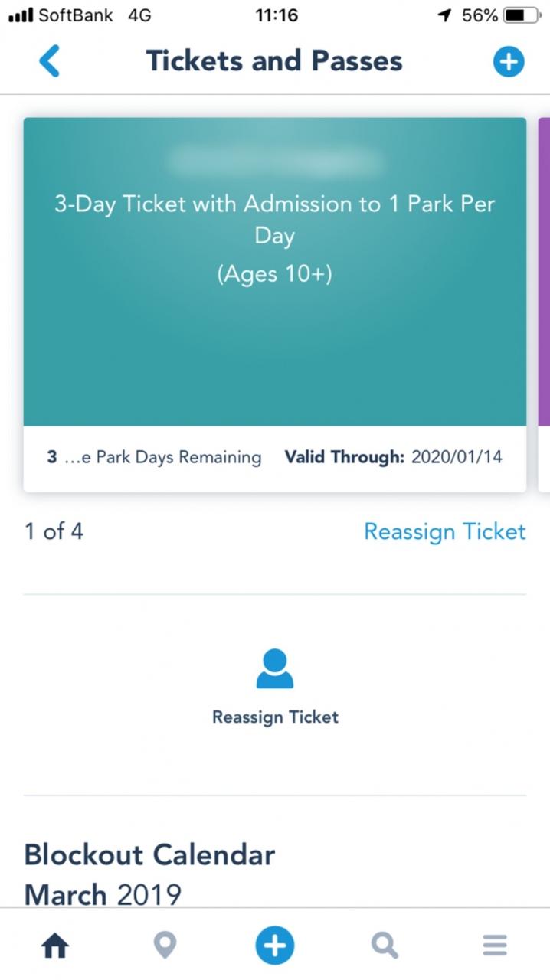Open the map location pin tab
Screen dimensions: 550x980
[165, 946]
